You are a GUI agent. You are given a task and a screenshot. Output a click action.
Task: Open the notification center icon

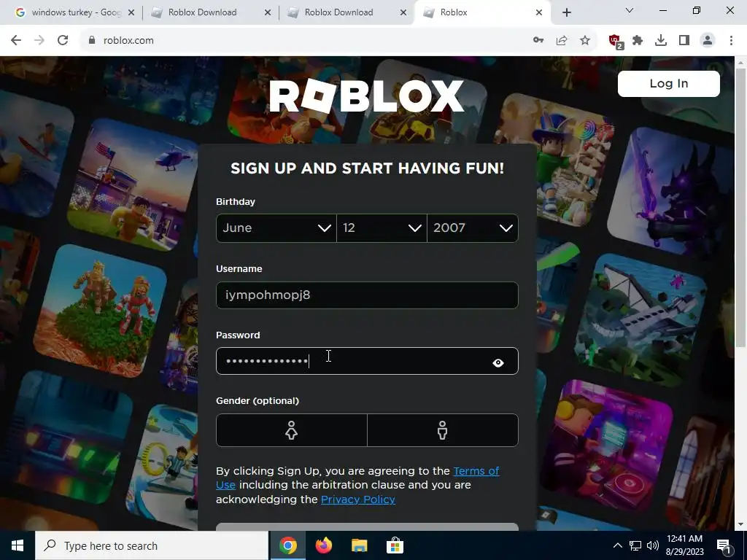[724, 546]
